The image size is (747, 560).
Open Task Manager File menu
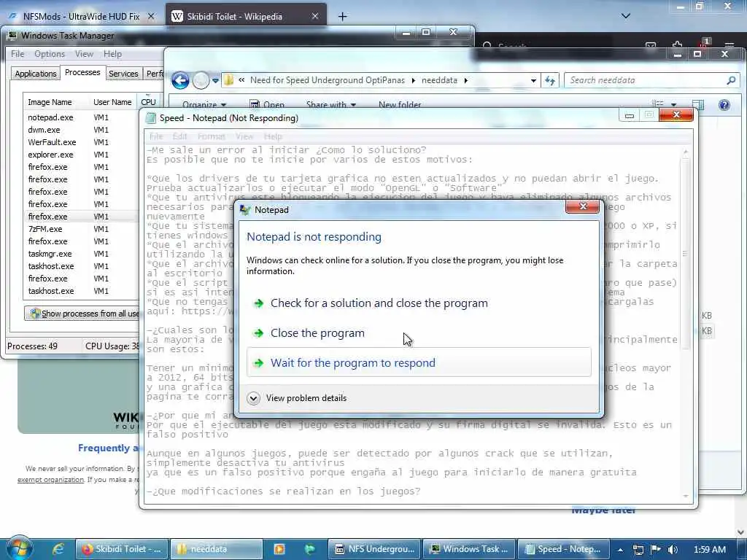click(18, 54)
